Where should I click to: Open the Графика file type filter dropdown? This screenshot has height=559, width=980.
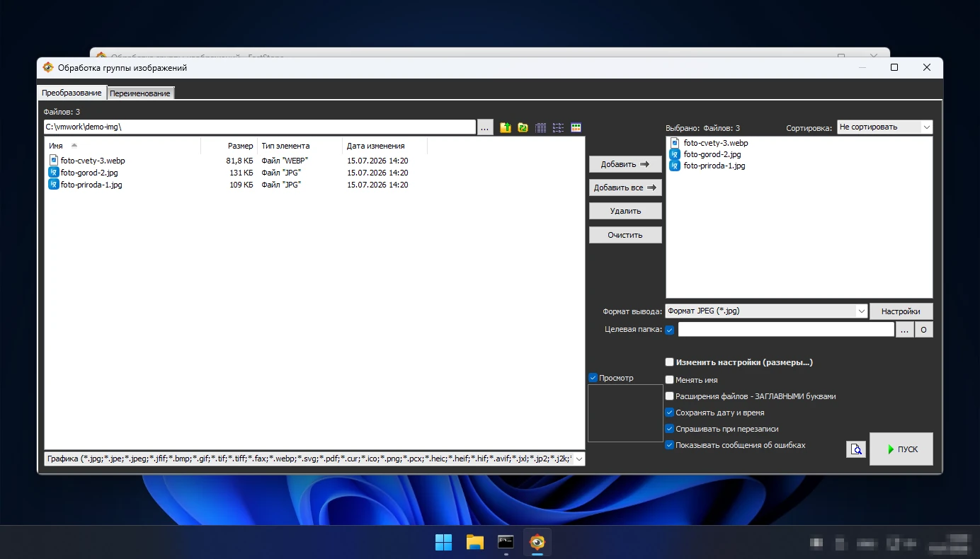coord(314,459)
